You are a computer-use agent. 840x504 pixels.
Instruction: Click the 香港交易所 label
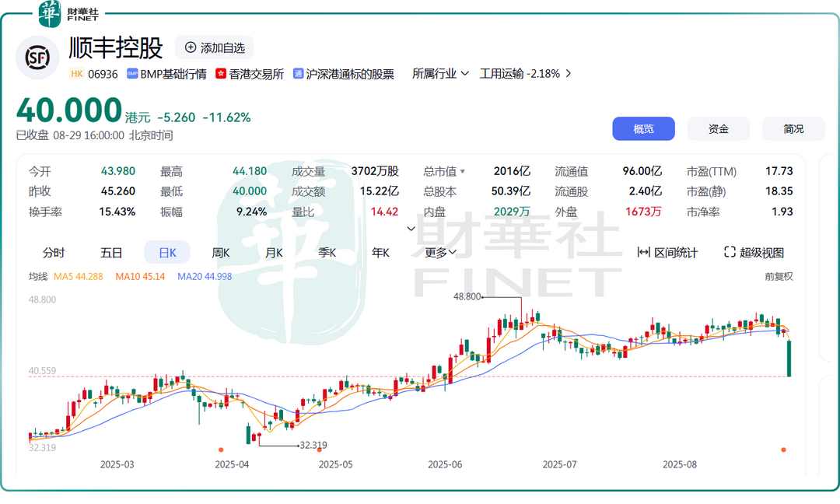(256, 74)
